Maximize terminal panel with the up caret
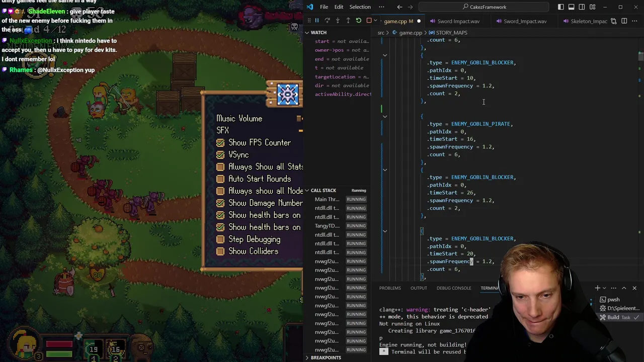The height and width of the screenshot is (362, 644). point(624,288)
